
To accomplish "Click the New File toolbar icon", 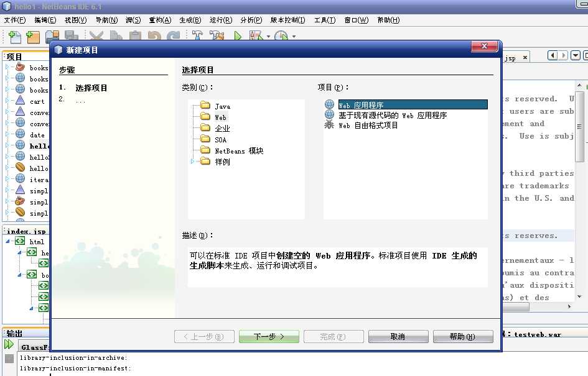I will (15, 36).
